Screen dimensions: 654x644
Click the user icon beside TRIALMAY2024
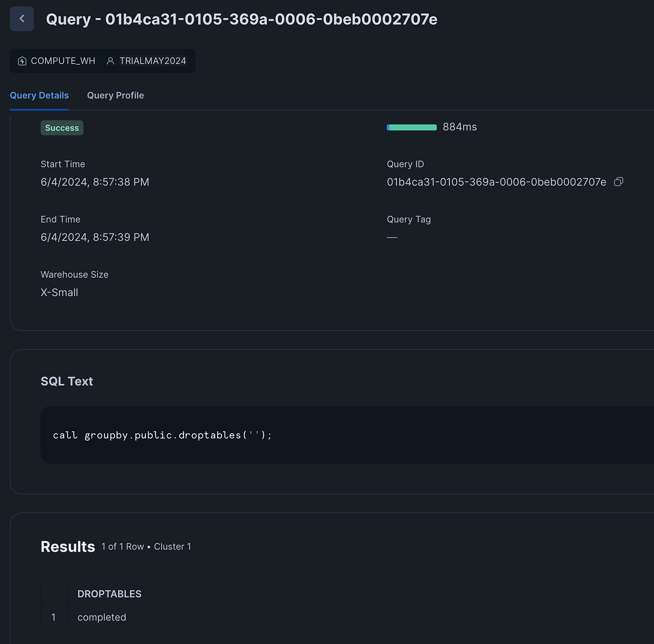[x=110, y=61]
